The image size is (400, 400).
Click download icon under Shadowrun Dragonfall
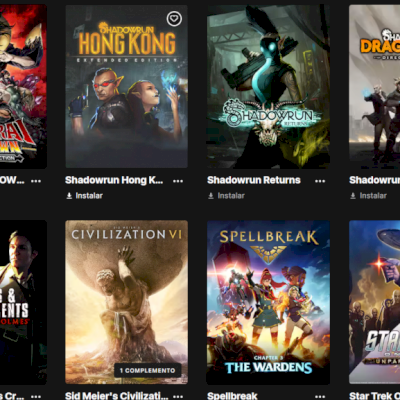point(353,196)
